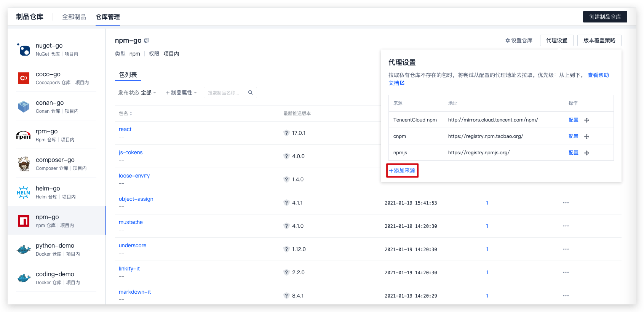The height and width of the screenshot is (312, 644).
Task: Open the 查看帮助文档 link
Action: point(598,75)
